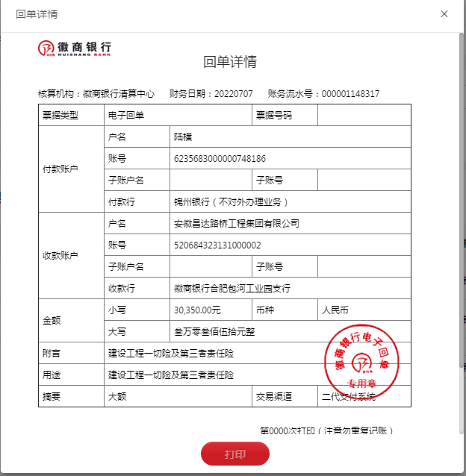The width and height of the screenshot is (466, 476).
Task: Click the 电子回单 receipt type value
Action: coord(126,116)
